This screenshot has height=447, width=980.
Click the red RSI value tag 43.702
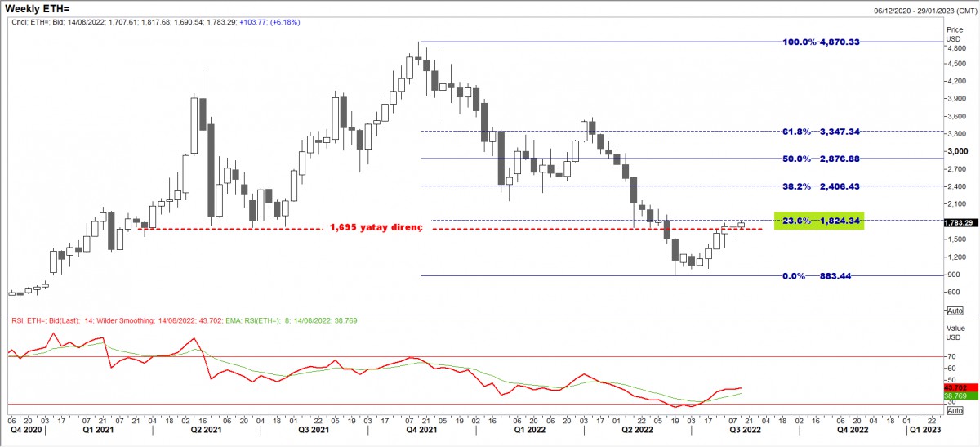pyautogui.click(x=955, y=387)
